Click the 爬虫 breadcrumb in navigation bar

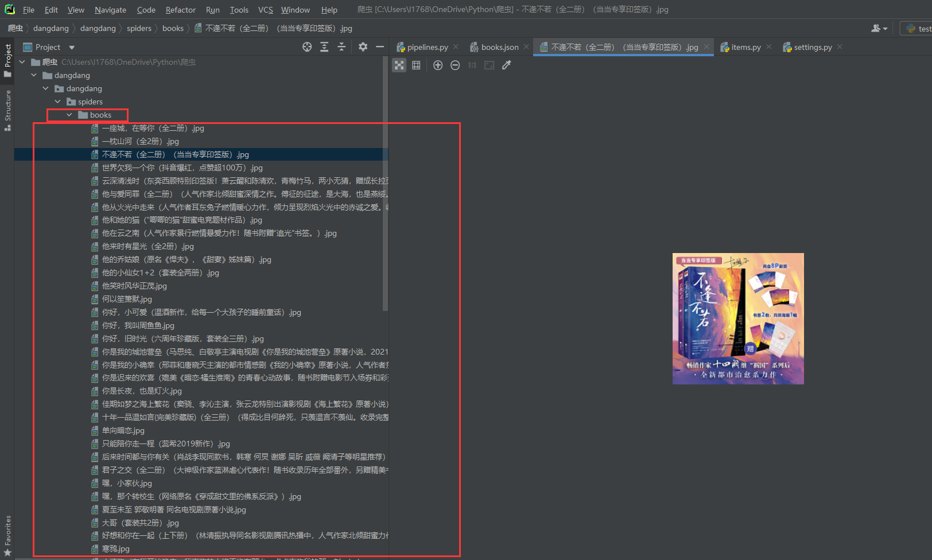(15, 28)
